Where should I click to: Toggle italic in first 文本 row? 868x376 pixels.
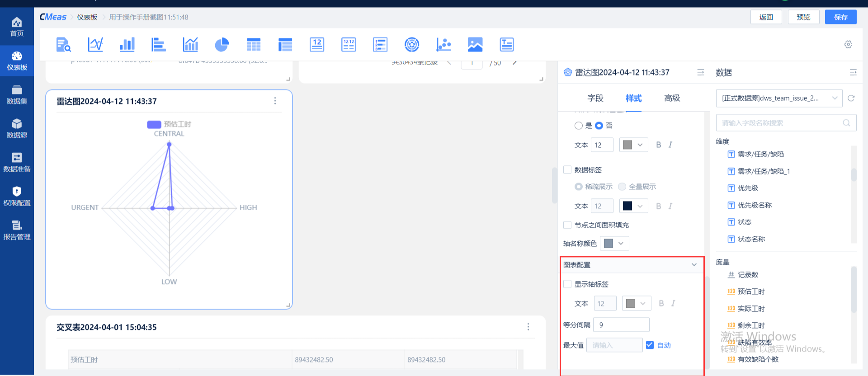tap(670, 145)
